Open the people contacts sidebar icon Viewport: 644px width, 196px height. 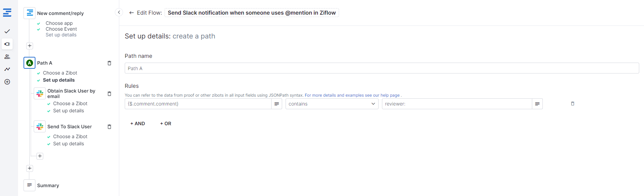pyautogui.click(x=7, y=57)
